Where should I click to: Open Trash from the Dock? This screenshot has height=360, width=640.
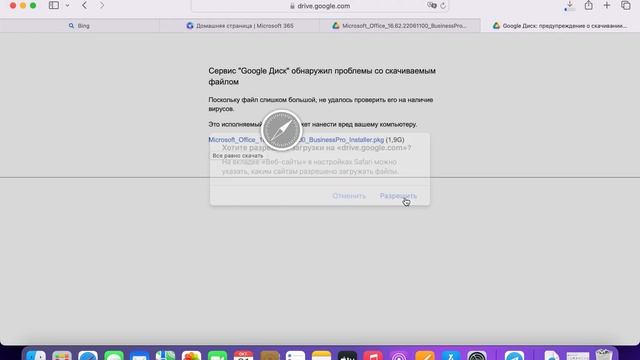[604, 355]
